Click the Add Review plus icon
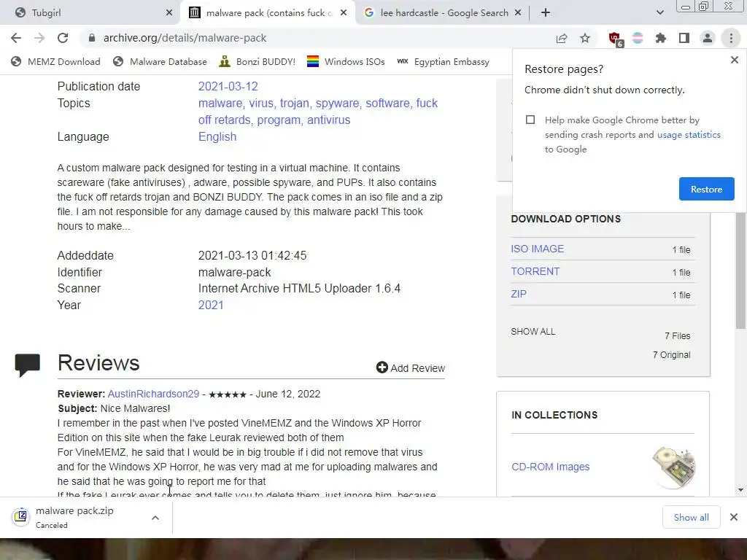The width and height of the screenshot is (747, 560). 382,367
